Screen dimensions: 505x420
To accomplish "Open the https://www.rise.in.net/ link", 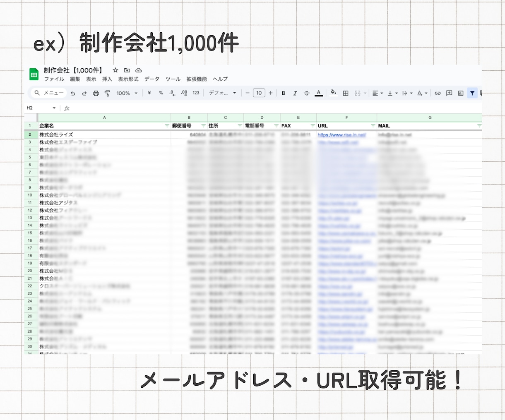I will point(342,135).
